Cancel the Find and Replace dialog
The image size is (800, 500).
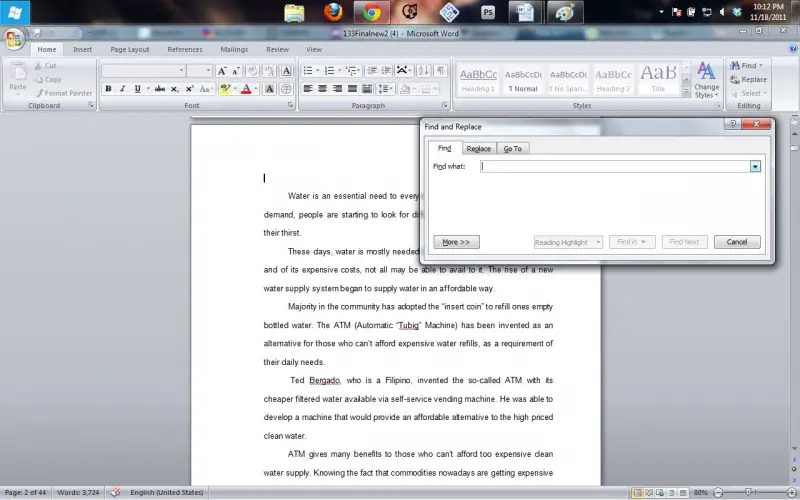[x=737, y=242]
